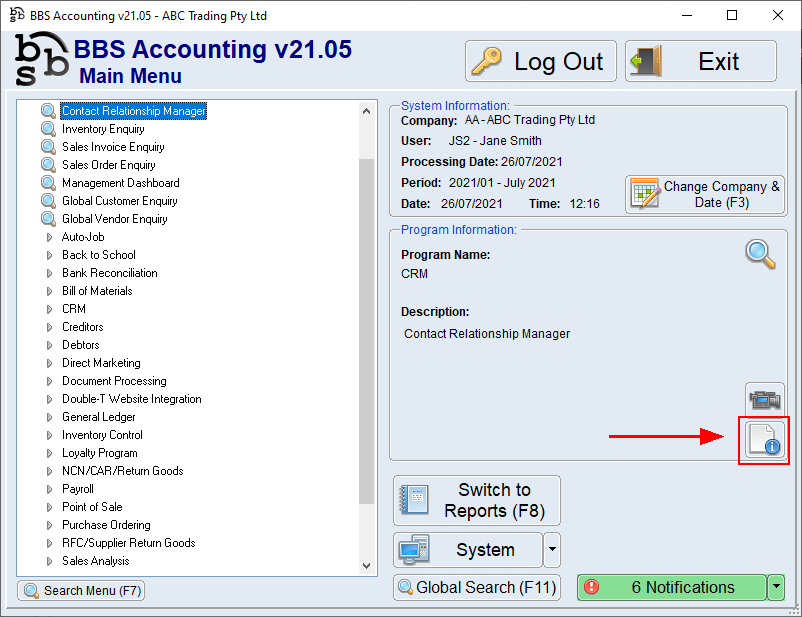This screenshot has width=802, height=617.
Task: Expand the Debtors menu branch
Action: pos(49,345)
